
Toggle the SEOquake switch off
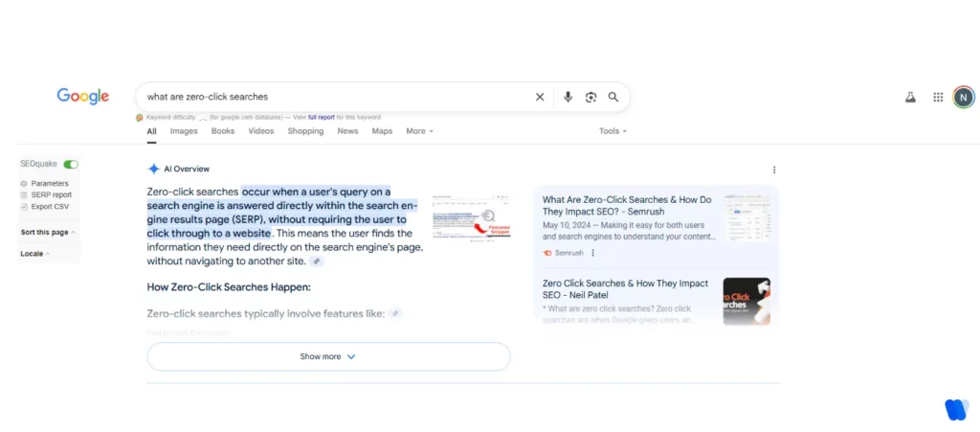coord(71,164)
